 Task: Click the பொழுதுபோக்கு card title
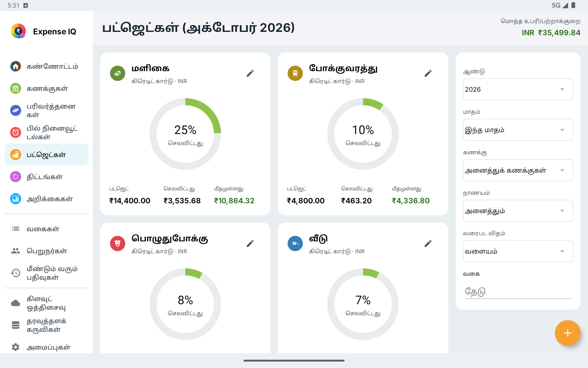click(170, 239)
